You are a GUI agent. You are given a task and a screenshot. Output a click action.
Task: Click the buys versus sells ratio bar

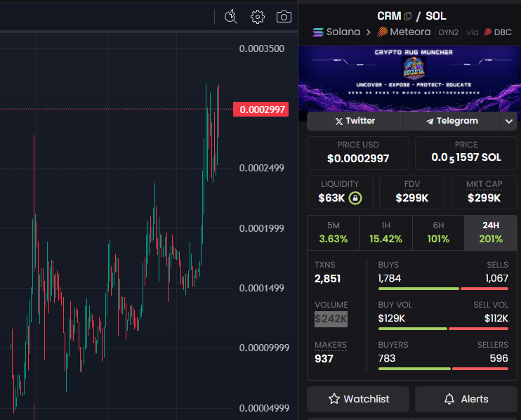(443, 289)
